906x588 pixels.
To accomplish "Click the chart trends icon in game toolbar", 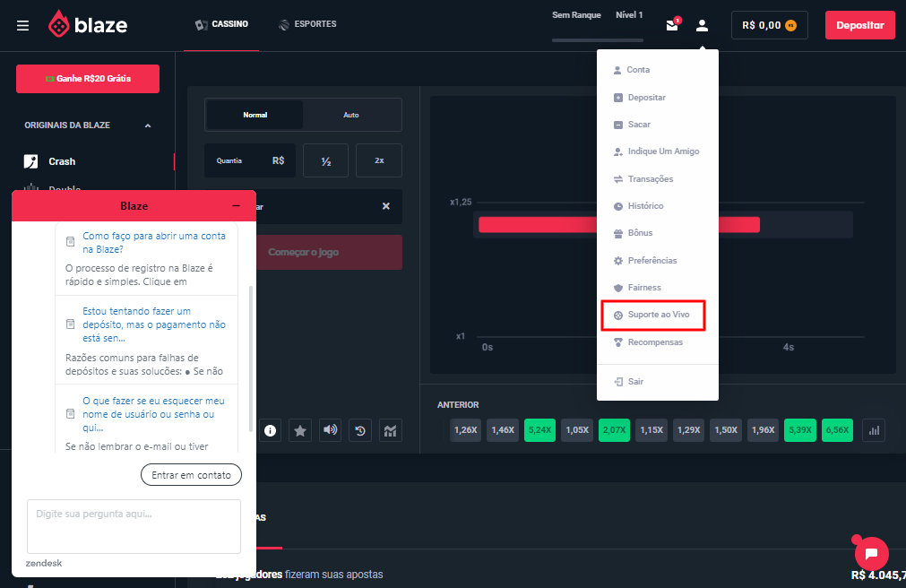I will tap(390, 430).
